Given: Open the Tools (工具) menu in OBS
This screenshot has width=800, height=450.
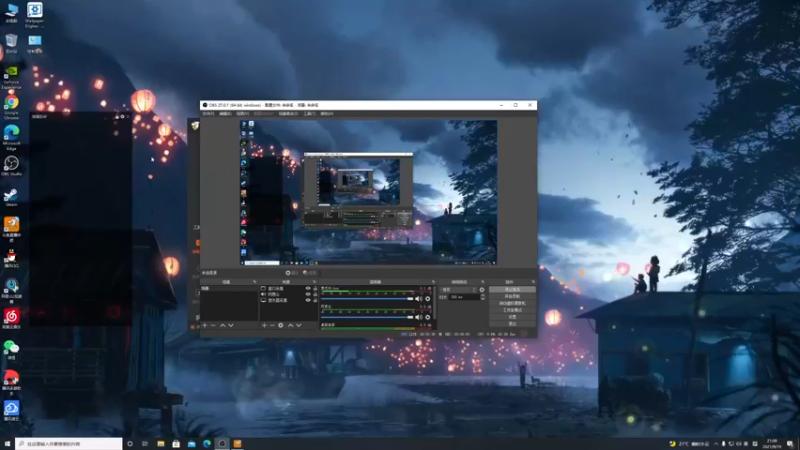Looking at the screenshot, I should click(x=309, y=114).
